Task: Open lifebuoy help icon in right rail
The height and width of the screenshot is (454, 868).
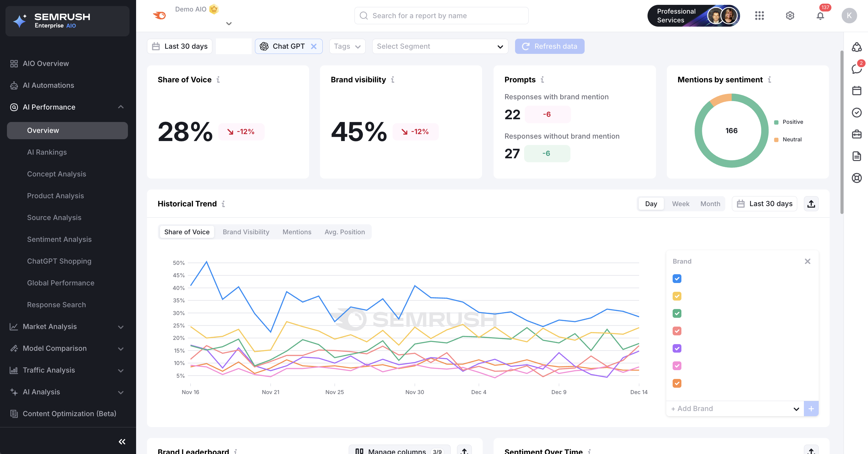Action: click(x=856, y=178)
